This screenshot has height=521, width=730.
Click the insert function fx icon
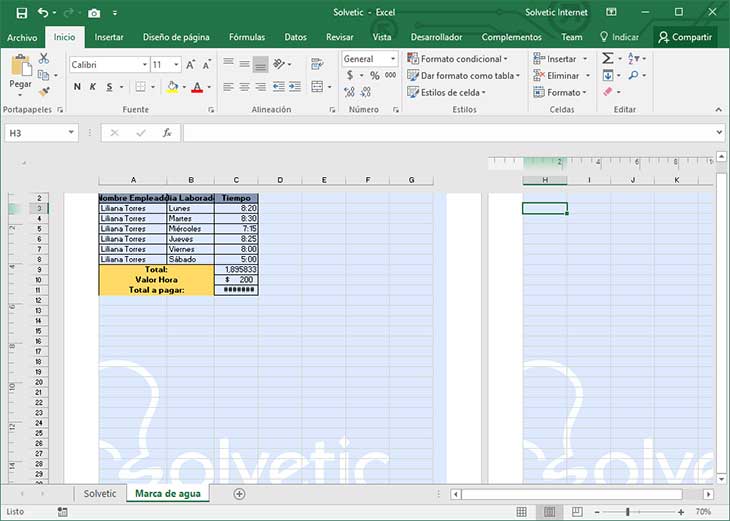pos(167,133)
